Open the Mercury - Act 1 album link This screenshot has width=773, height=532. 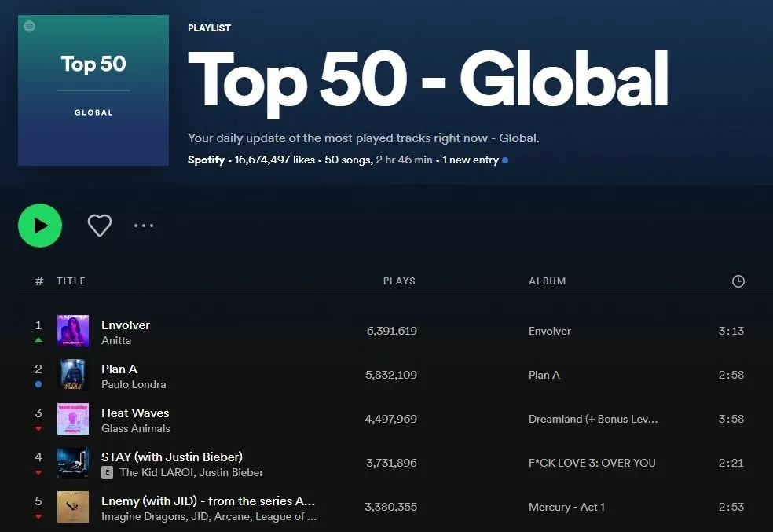coord(566,507)
